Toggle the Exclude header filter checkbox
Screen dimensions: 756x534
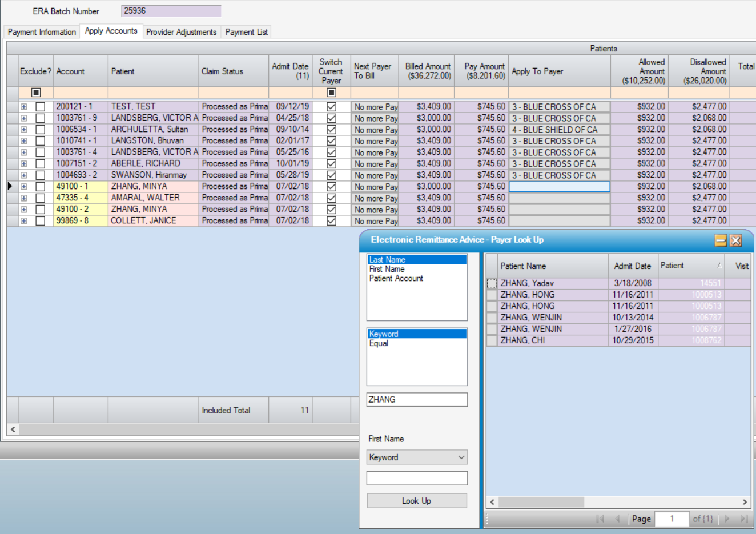pyautogui.click(x=36, y=93)
